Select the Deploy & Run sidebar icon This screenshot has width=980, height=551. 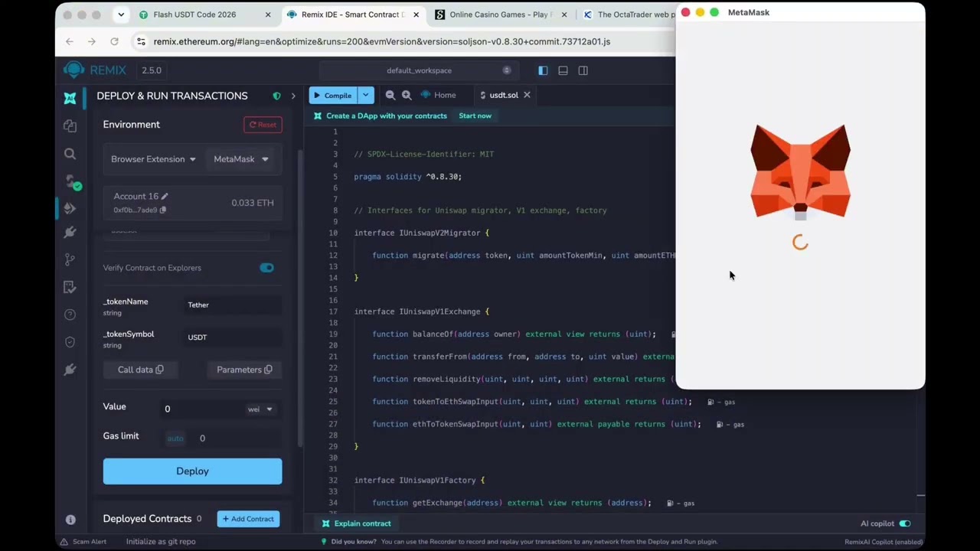[70, 208]
